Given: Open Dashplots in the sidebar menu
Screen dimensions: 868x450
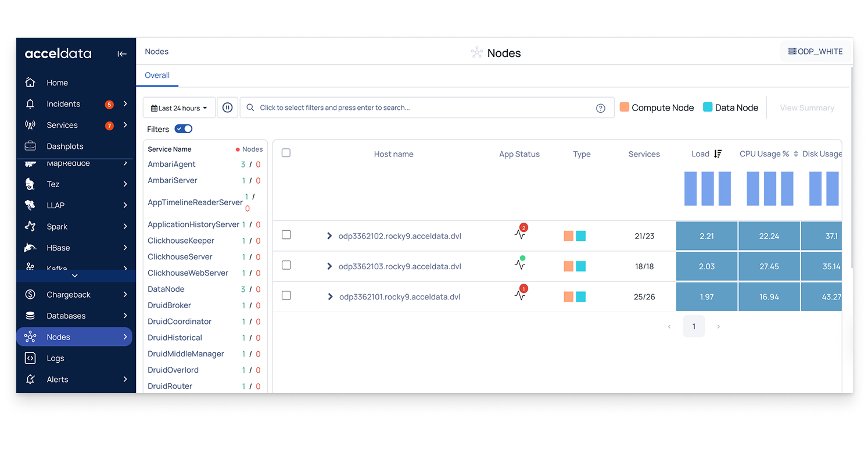Looking at the screenshot, I should click(65, 147).
